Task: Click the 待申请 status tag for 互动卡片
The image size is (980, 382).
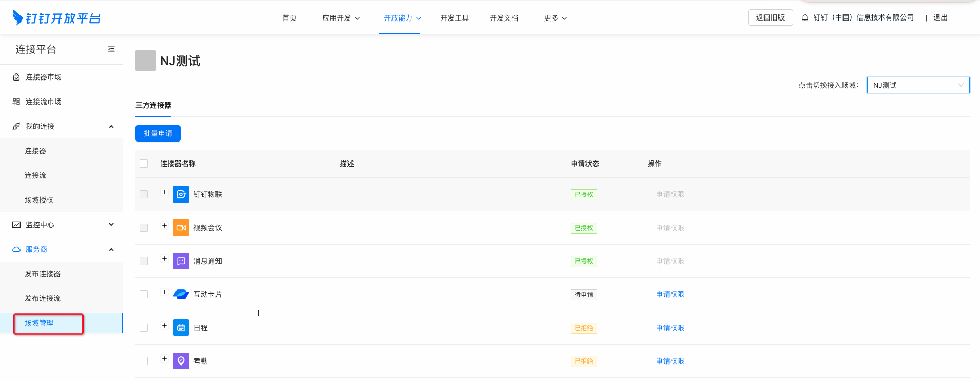Action: [x=584, y=295]
